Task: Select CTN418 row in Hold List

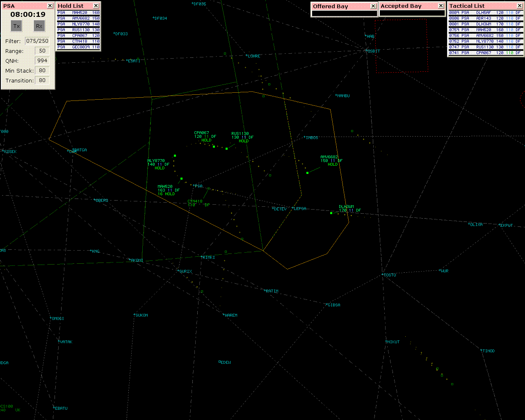Action: tap(78, 41)
